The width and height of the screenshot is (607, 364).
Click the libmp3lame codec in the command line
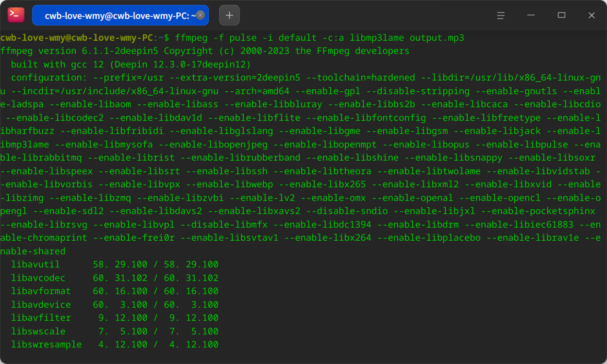(377, 37)
